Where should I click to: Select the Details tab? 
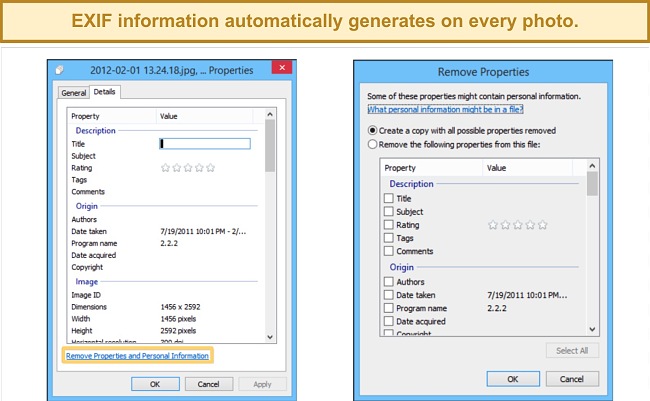click(x=104, y=92)
